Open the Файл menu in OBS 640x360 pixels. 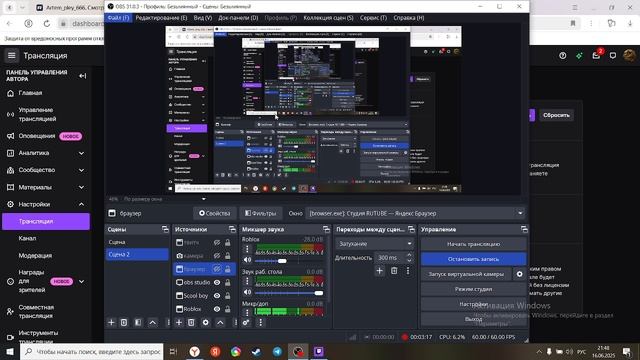(x=118, y=18)
